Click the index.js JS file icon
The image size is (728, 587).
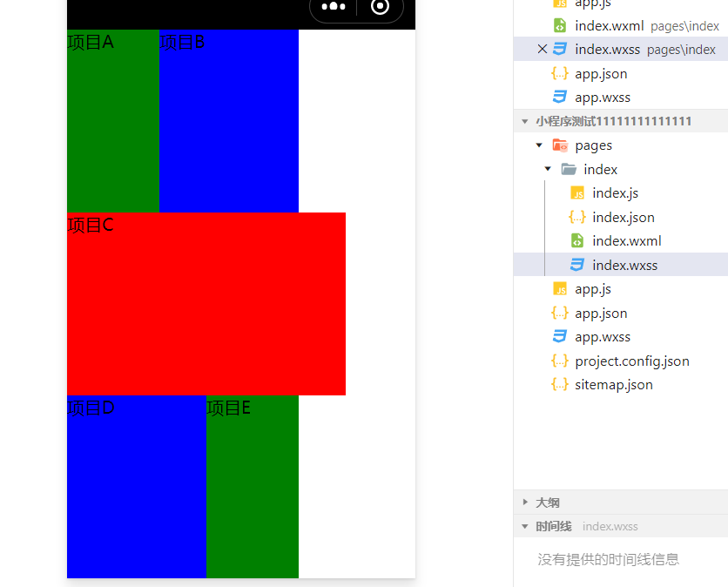[x=577, y=193]
